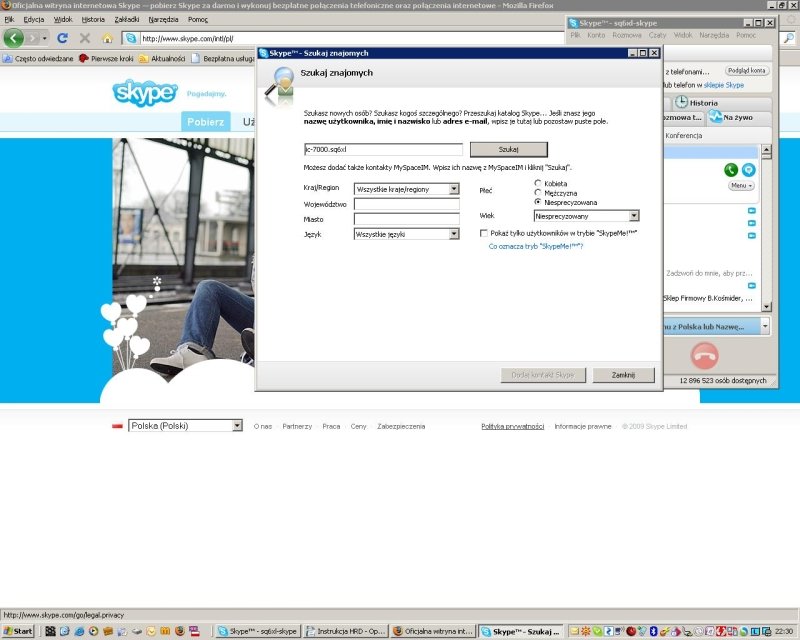Click the Firefox reload page icon
The width and height of the screenshot is (800, 640).
[x=63, y=38]
